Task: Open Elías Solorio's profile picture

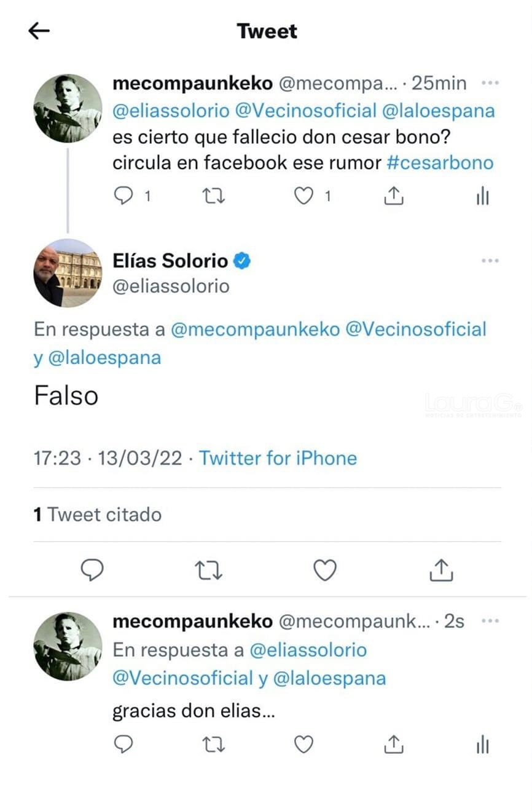Action: (68, 272)
